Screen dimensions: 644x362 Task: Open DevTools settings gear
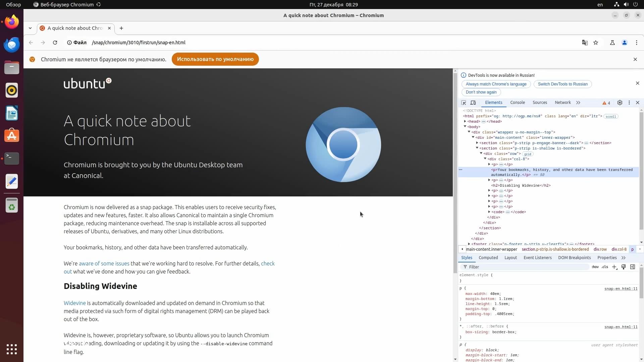click(x=620, y=103)
